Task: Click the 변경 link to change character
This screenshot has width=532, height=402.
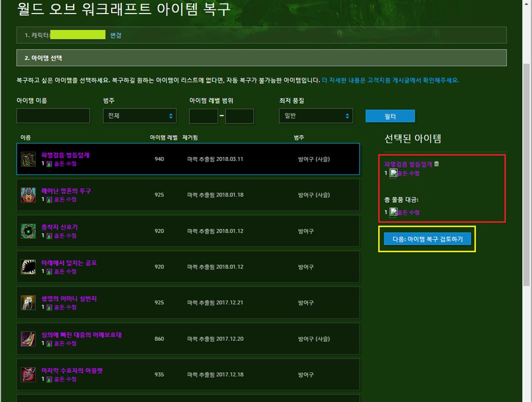Action: 116,35
